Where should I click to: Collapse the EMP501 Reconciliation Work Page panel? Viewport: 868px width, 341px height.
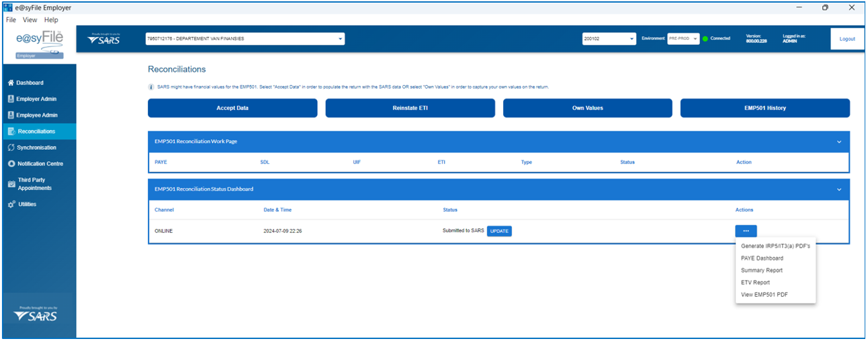point(839,142)
